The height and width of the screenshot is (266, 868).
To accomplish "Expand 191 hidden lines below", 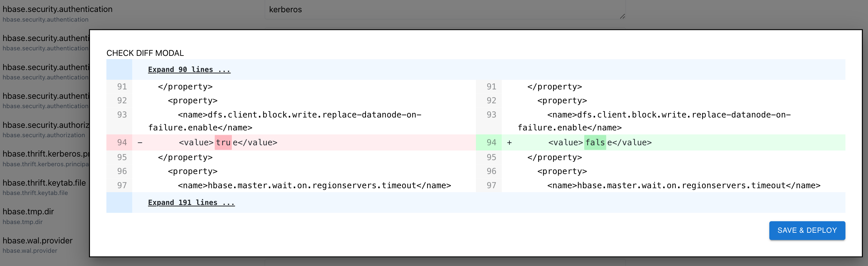I will [x=191, y=202].
